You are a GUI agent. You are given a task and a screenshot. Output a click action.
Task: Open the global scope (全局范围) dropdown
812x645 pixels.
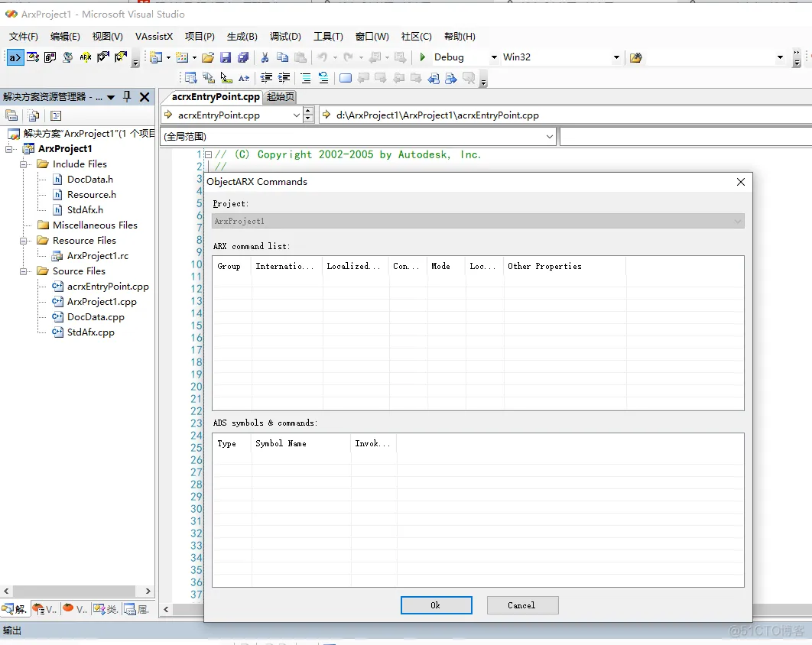point(550,136)
